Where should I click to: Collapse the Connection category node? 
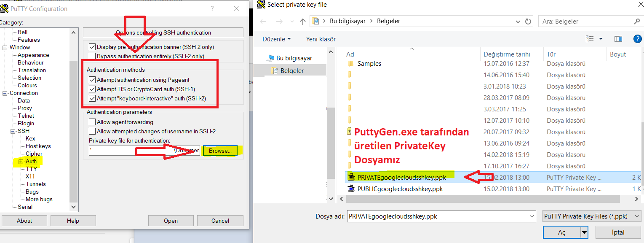[x=5, y=93]
